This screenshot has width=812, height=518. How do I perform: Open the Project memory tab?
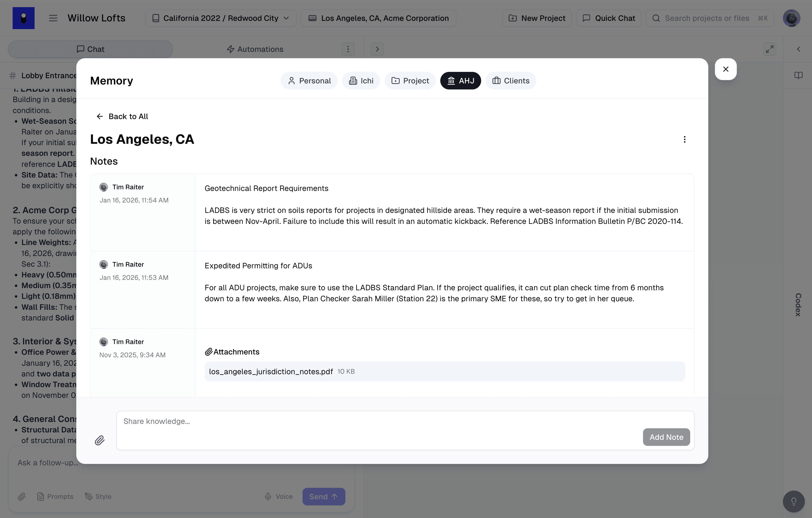click(410, 81)
